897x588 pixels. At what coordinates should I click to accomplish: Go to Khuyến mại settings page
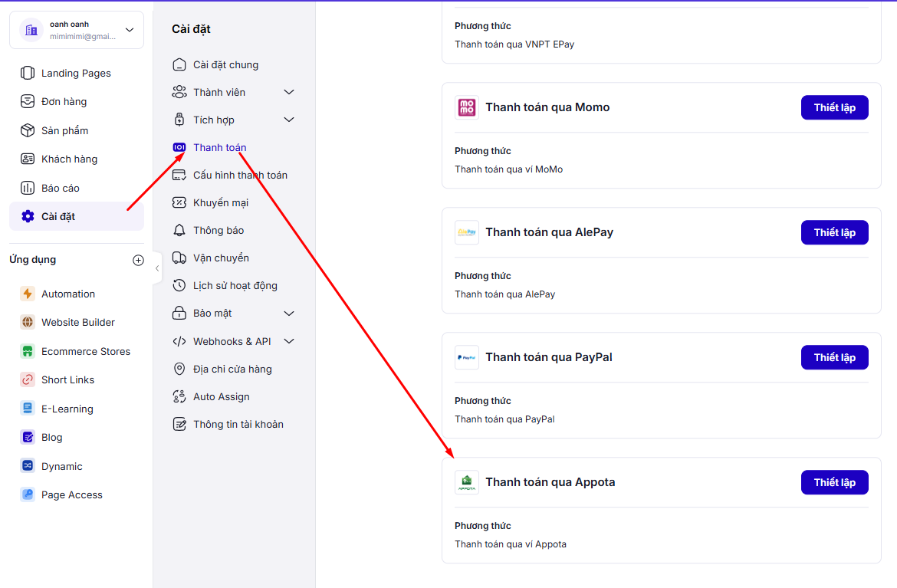coord(220,202)
